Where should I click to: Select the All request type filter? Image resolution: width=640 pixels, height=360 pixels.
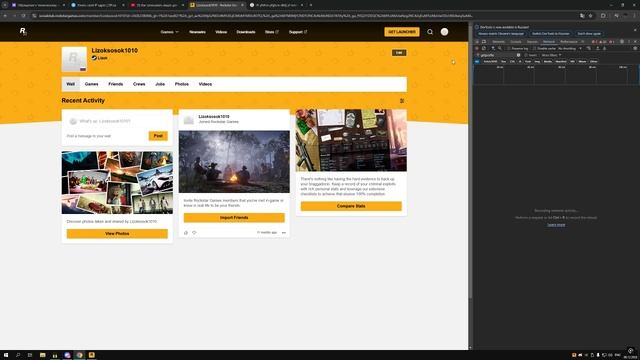coord(477,62)
